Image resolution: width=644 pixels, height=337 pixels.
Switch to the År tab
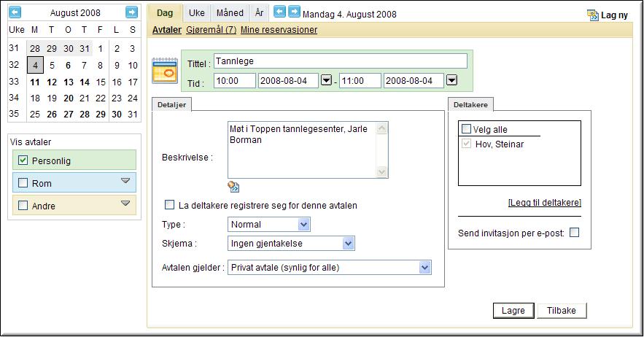pos(259,13)
